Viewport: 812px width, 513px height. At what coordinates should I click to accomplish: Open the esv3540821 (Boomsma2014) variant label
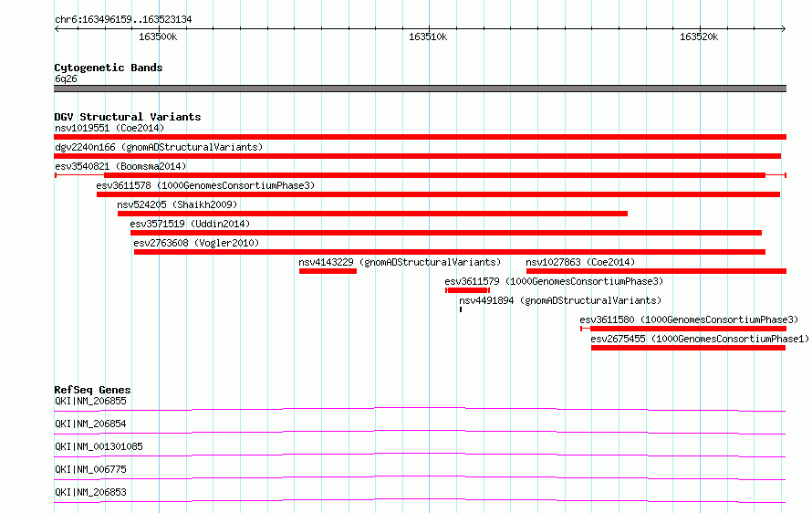[120, 166]
